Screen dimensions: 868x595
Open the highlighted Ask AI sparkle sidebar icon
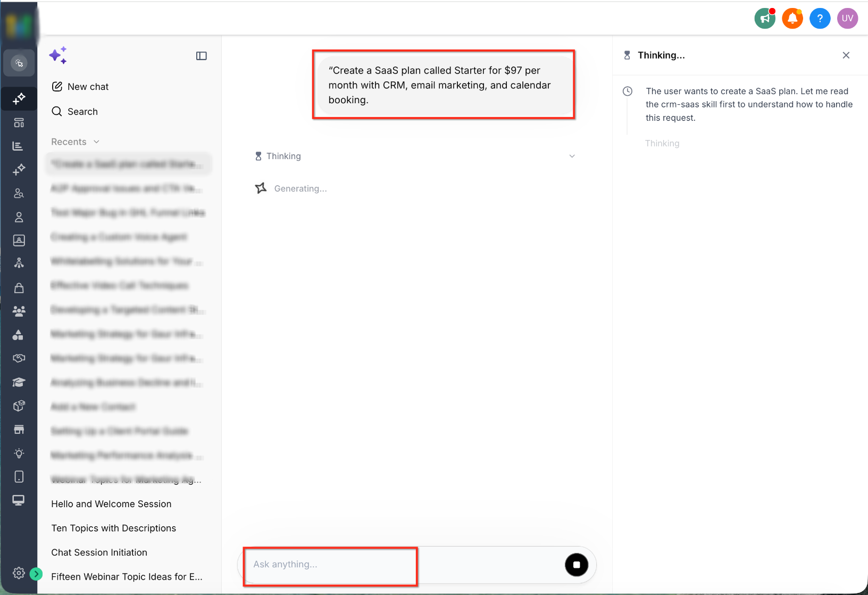19,98
